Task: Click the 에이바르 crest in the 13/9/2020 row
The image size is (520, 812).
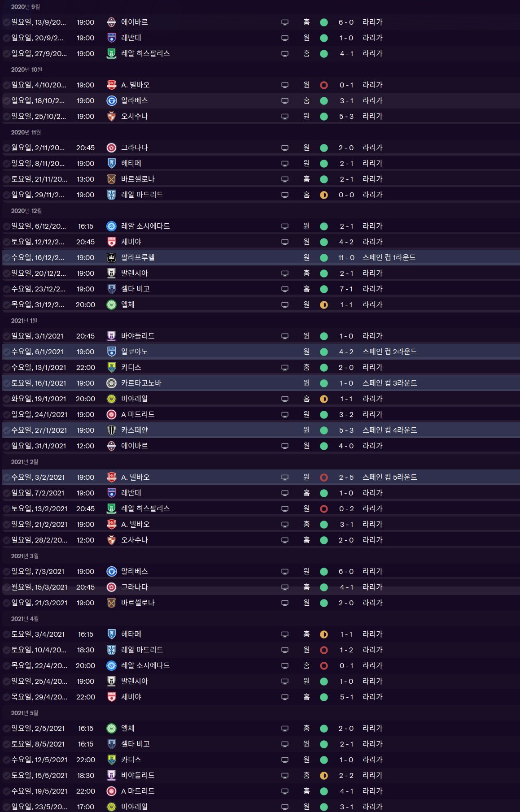Action: point(111,22)
